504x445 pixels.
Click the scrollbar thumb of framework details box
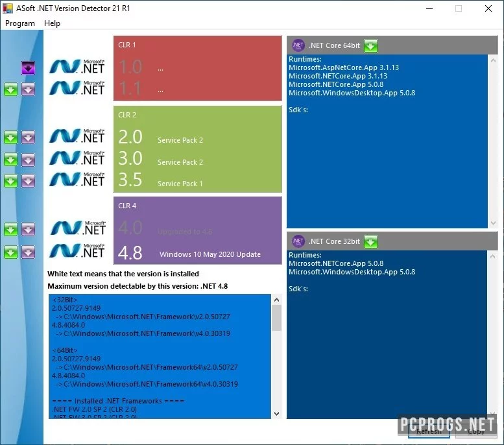coord(276,318)
